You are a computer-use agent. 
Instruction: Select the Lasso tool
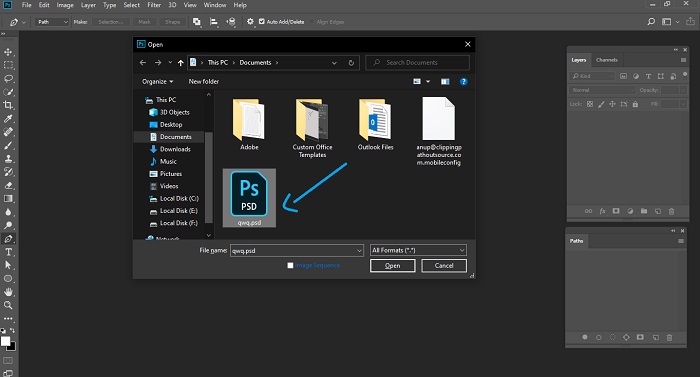point(8,79)
